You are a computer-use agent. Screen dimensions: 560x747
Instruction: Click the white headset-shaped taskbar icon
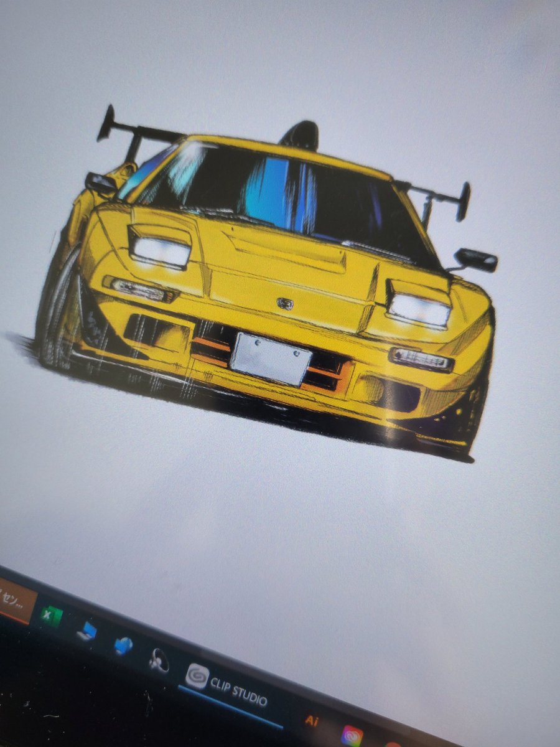pyautogui.click(x=159, y=660)
